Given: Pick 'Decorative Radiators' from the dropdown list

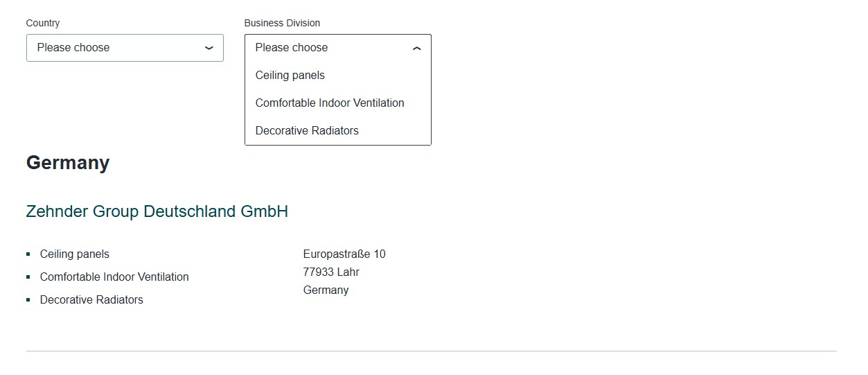Looking at the screenshot, I should (x=307, y=131).
